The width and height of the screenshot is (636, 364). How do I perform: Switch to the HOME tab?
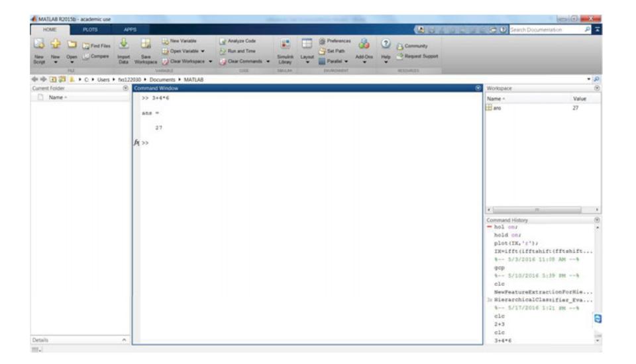(50, 30)
